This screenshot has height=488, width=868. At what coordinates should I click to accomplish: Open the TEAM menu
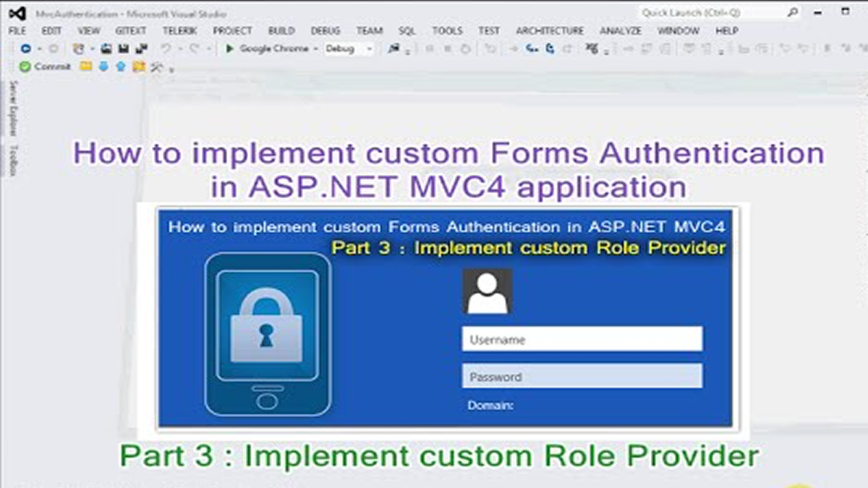coord(370,31)
